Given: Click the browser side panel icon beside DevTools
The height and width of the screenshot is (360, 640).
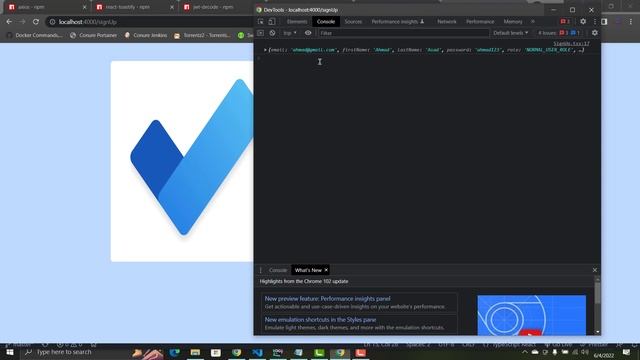Looking at the screenshot, I should coord(604,22).
